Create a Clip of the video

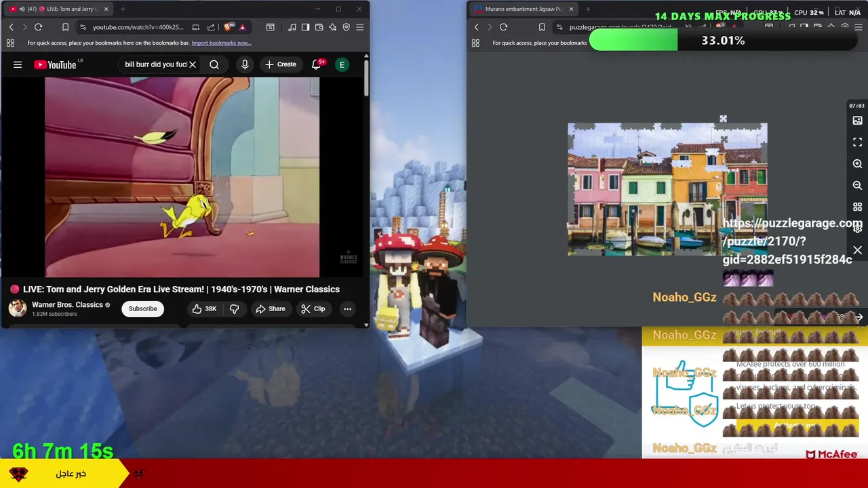pos(313,309)
